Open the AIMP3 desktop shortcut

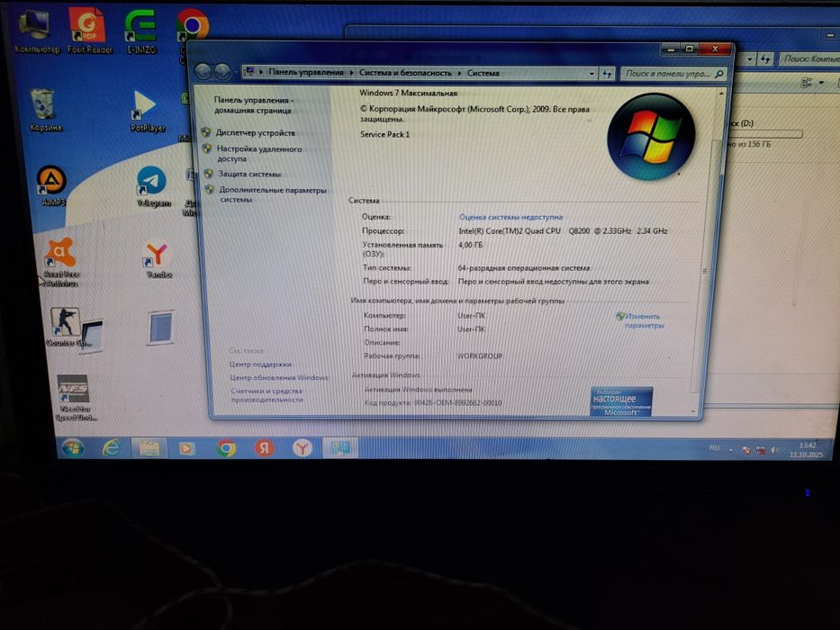click(x=52, y=186)
